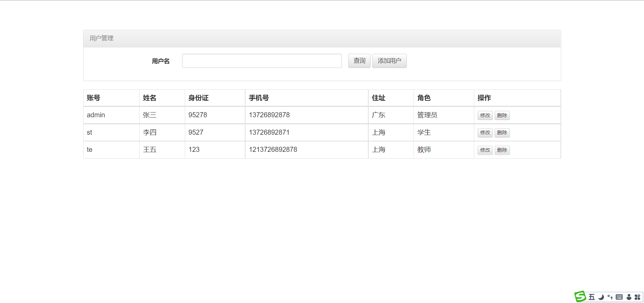The height and width of the screenshot is (303, 644).
Task: Click the 查询 search button
Action: [x=359, y=61]
